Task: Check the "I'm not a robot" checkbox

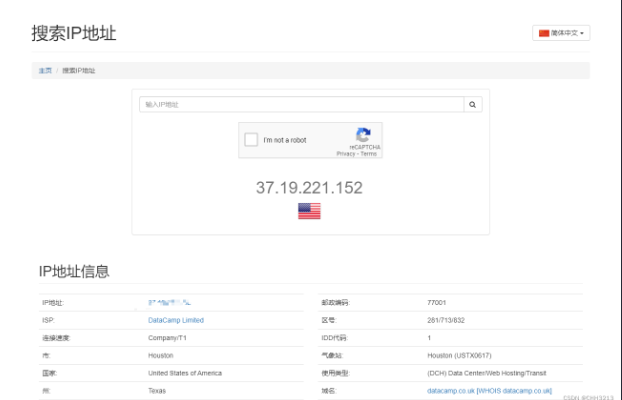Action: (x=251, y=140)
